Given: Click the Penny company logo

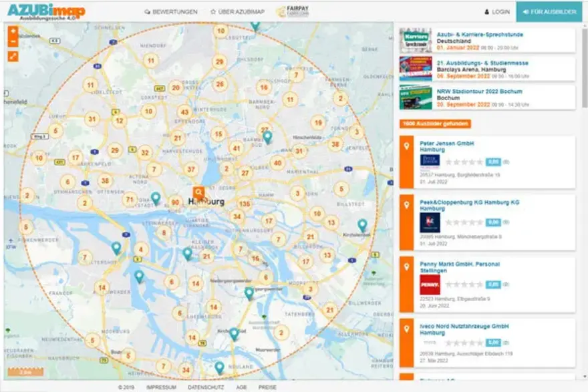Looking at the screenshot, I should 430,285.
